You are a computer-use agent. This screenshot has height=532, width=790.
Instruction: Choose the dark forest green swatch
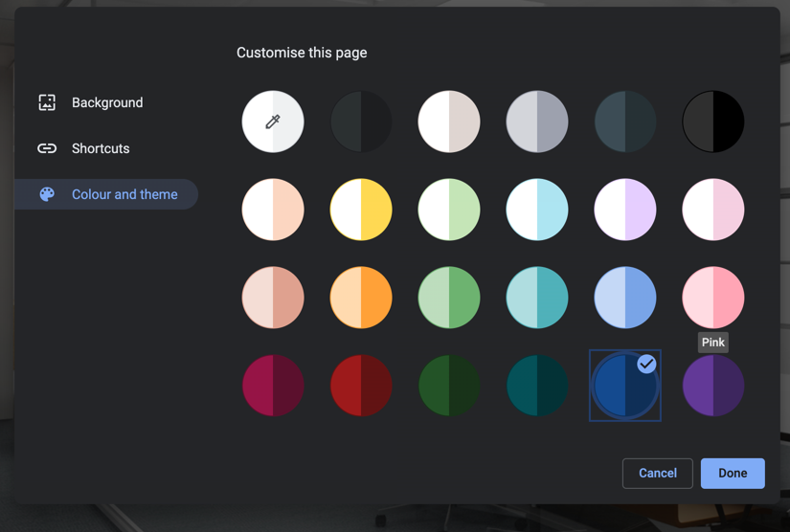pyautogui.click(x=449, y=386)
